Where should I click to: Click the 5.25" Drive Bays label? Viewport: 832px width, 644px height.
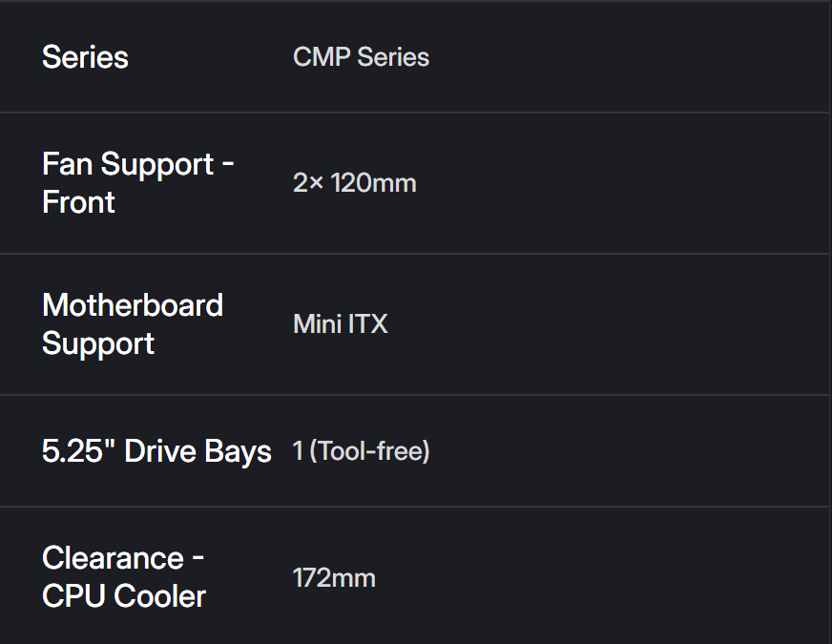[156, 451]
